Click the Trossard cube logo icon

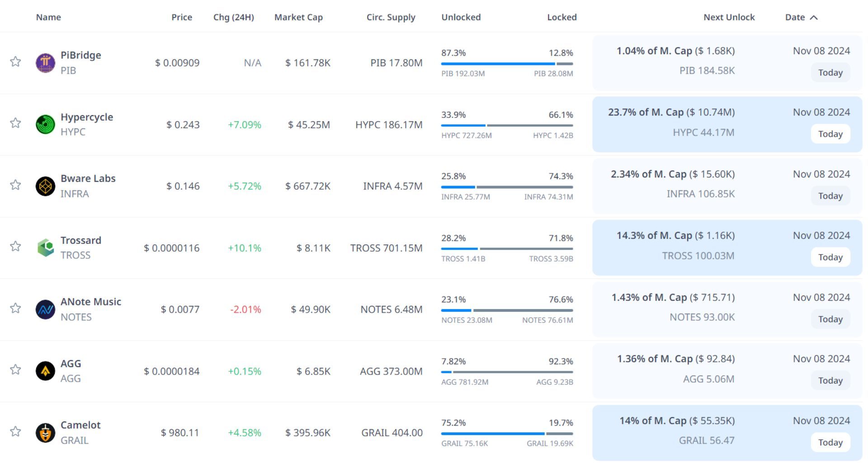[x=45, y=248]
